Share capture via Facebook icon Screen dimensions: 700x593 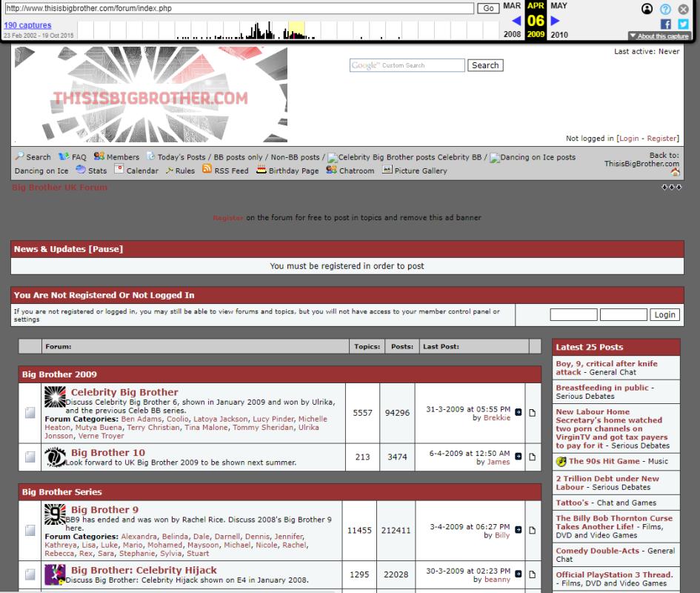click(665, 24)
